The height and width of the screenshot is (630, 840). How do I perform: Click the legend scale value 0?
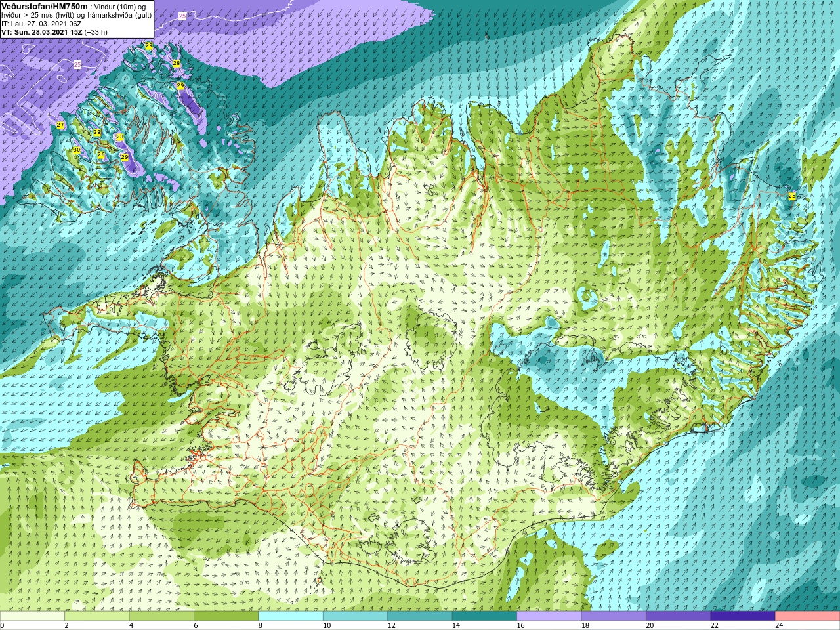(3, 625)
